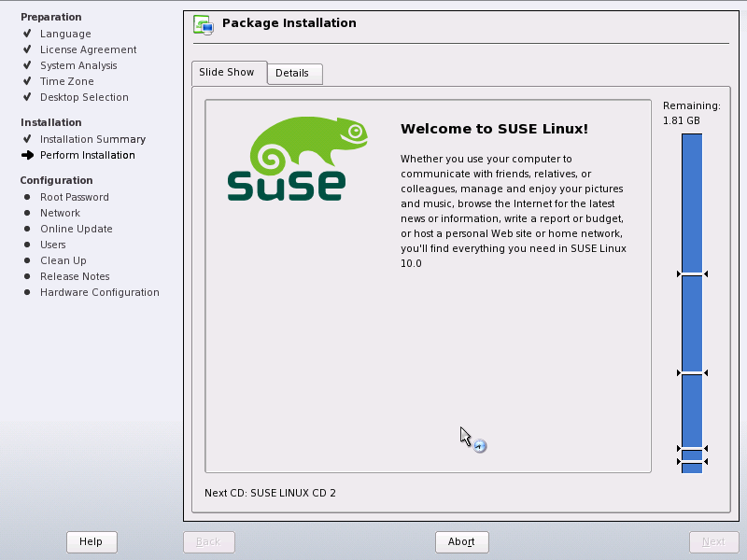Click the 'Welcome to SUSE Linux!' heading

tap(495, 129)
